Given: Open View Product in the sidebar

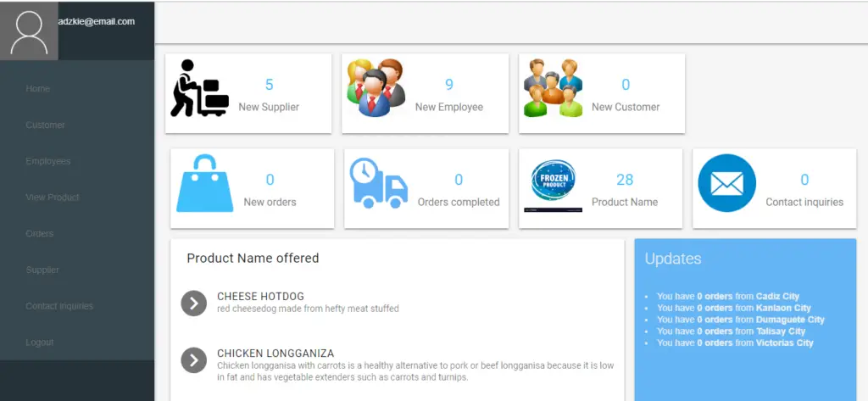Looking at the screenshot, I should point(53,198).
